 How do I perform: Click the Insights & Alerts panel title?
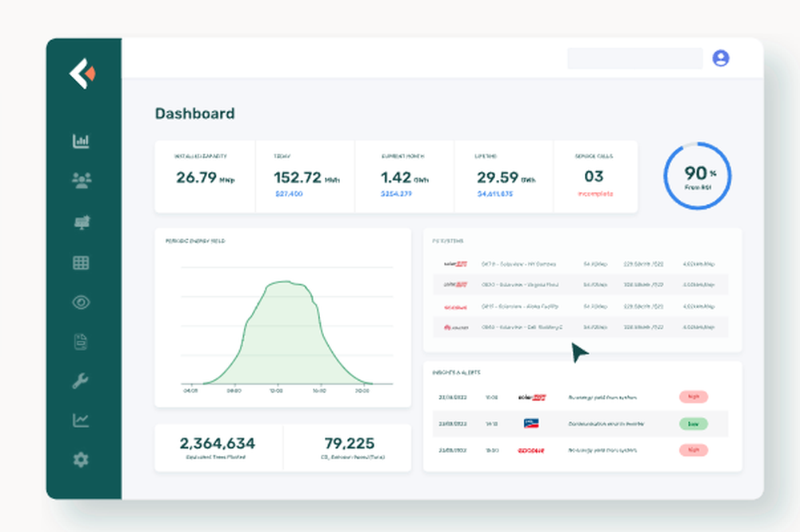point(456,373)
